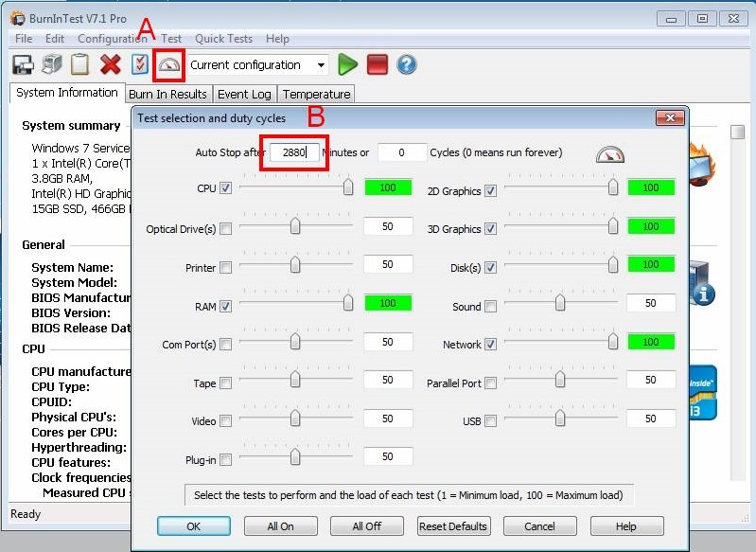Click the clipboard copy toolbar icon
The image size is (756, 552).
[80, 64]
